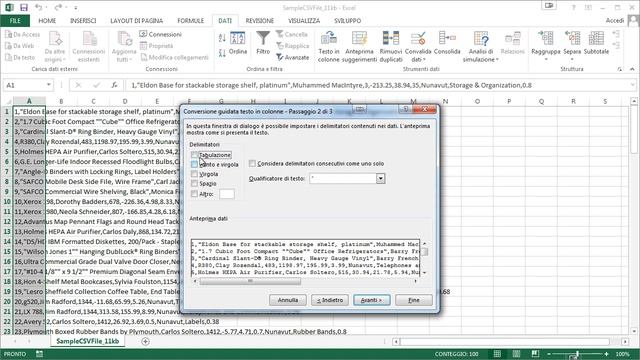Customize quick access toolbar dropdown
This screenshot has height=360, width=640.
coord(76,8)
